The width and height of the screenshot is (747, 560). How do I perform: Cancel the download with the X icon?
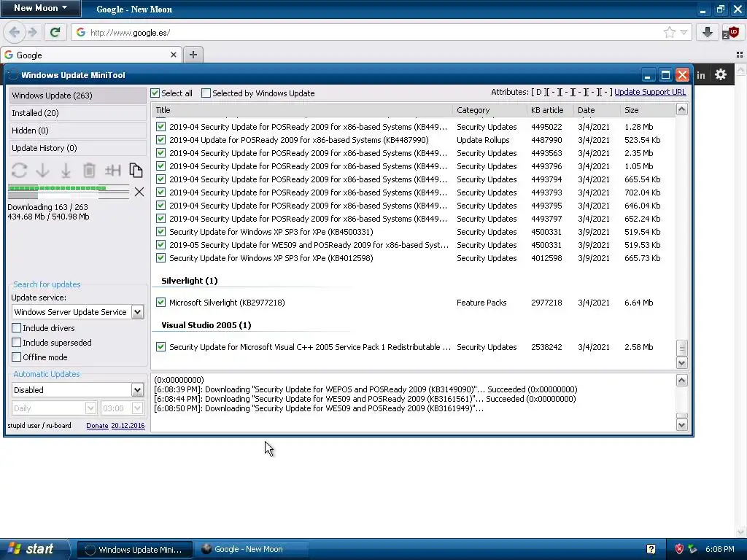pyautogui.click(x=139, y=192)
